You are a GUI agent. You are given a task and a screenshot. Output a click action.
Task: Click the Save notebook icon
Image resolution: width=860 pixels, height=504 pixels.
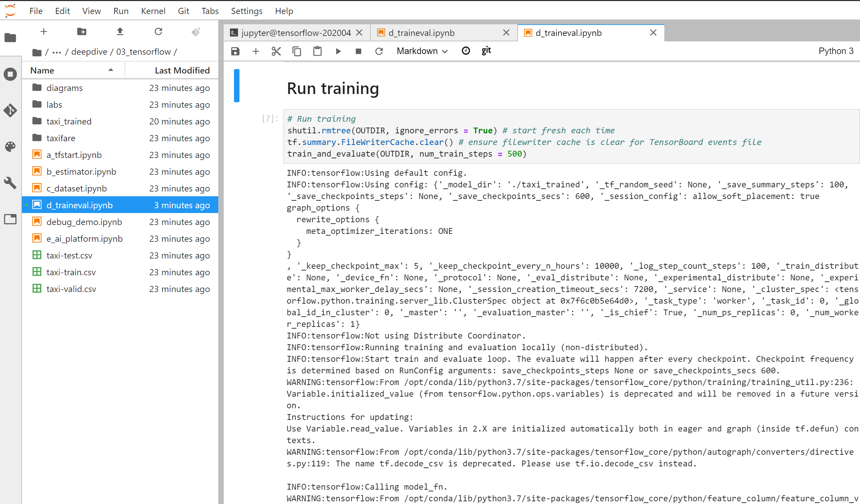(x=235, y=51)
